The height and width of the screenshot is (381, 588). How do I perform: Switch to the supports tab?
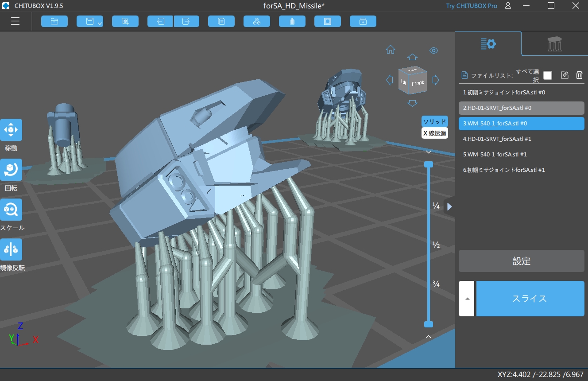554,44
